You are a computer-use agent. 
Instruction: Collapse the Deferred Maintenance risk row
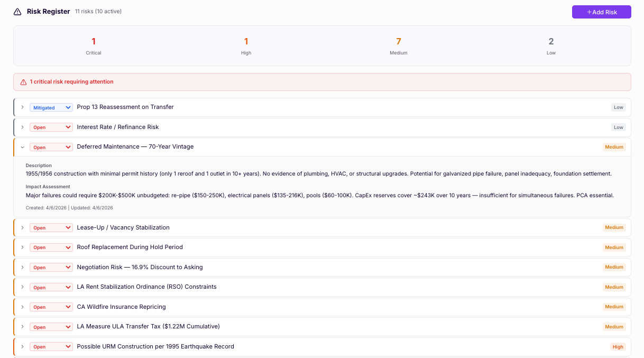click(22, 147)
